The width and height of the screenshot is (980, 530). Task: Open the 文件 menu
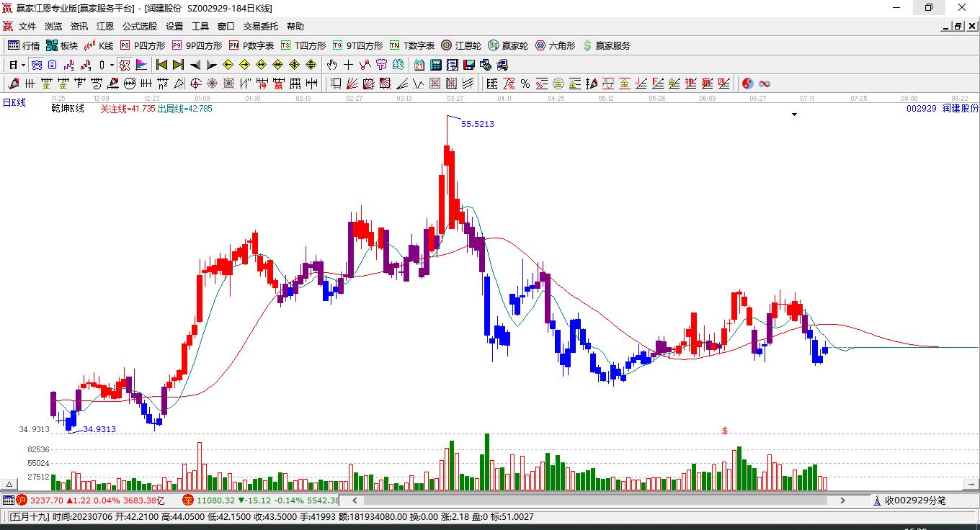pyautogui.click(x=27, y=27)
